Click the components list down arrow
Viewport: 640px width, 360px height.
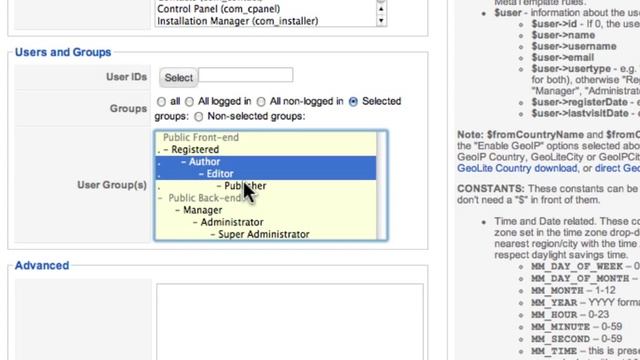pyautogui.click(x=381, y=20)
